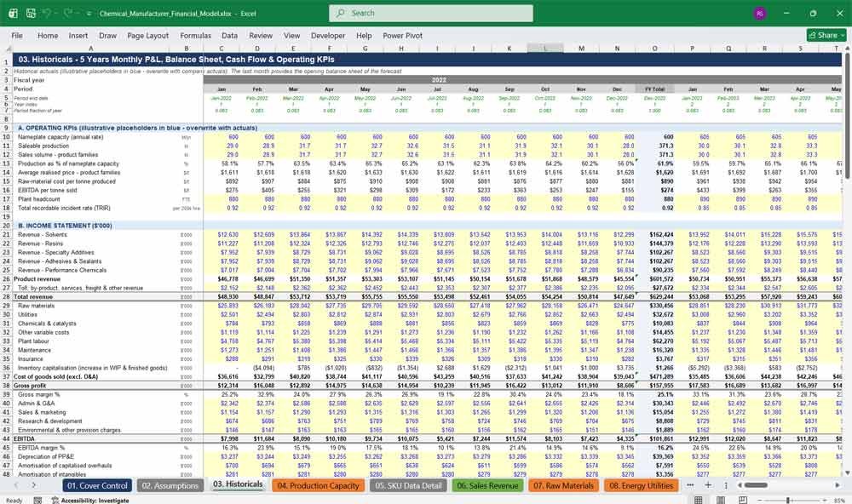This screenshot has height=504, width=852.
Task: Open Customize Quick Access Toolbar dropdown
Action: tap(89, 14)
